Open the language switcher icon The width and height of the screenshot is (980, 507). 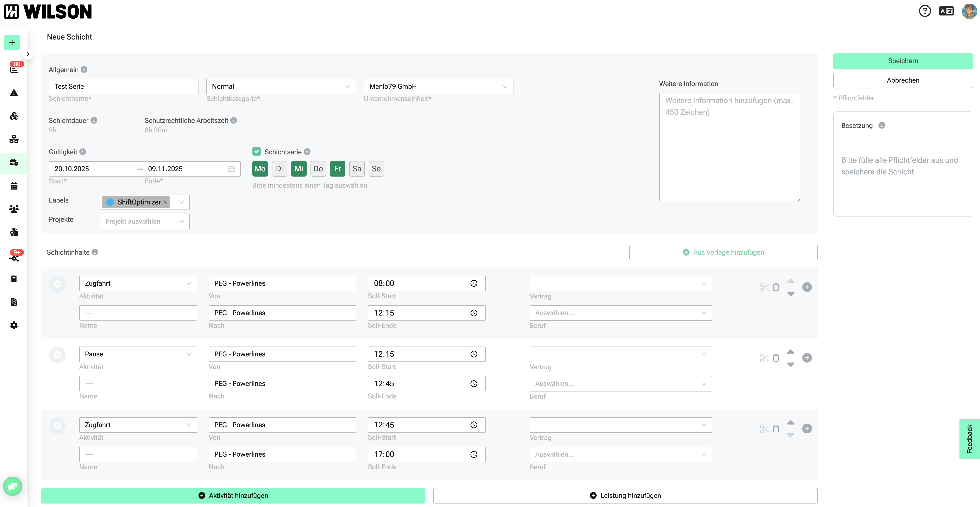pos(946,11)
